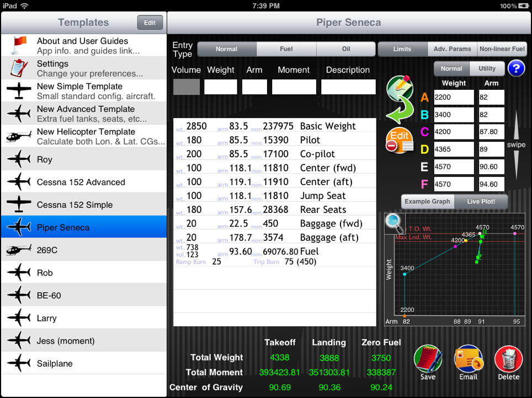Select the Cessna 152 Advanced template
The height and width of the screenshot is (398, 532).
coord(83,182)
